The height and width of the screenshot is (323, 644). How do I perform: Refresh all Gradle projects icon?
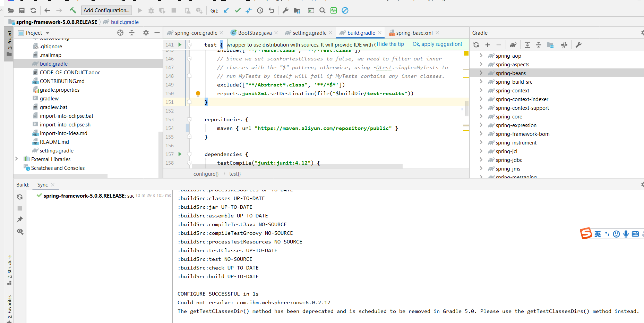[476, 45]
